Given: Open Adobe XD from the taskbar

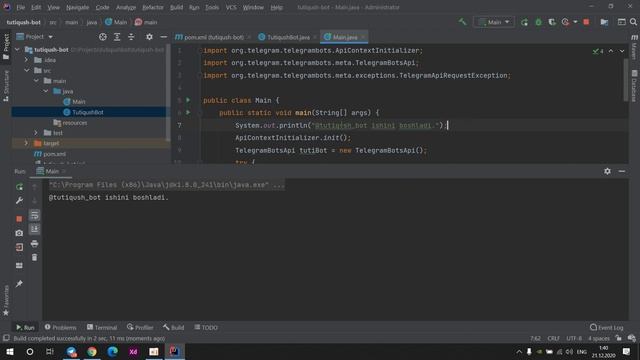Looking at the screenshot, I should coord(133,351).
